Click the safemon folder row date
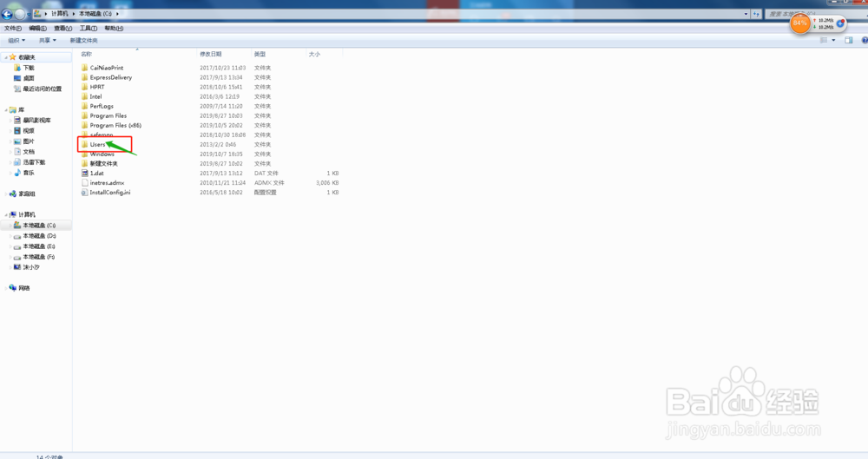The height and width of the screenshot is (459, 868). tap(222, 134)
